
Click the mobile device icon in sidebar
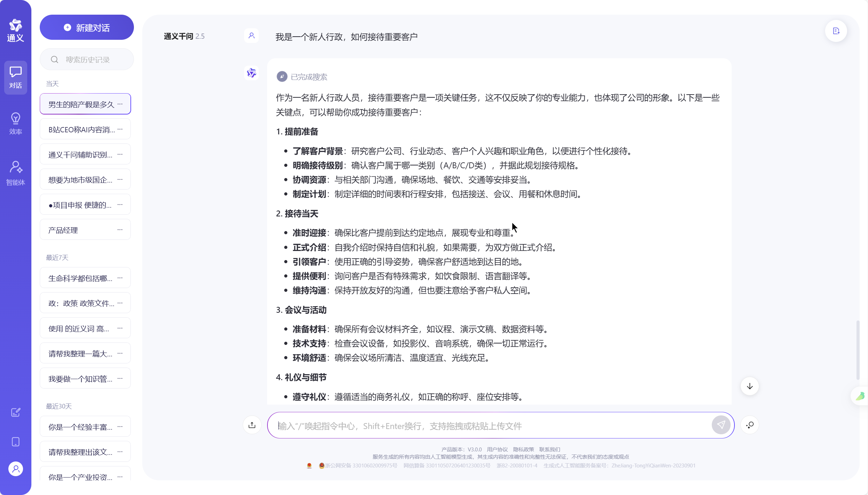pos(15,442)
